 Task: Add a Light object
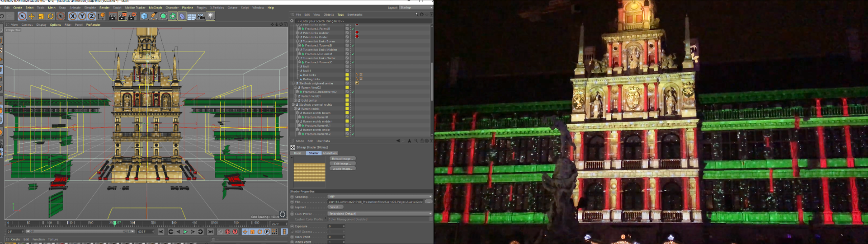point(210,16)
